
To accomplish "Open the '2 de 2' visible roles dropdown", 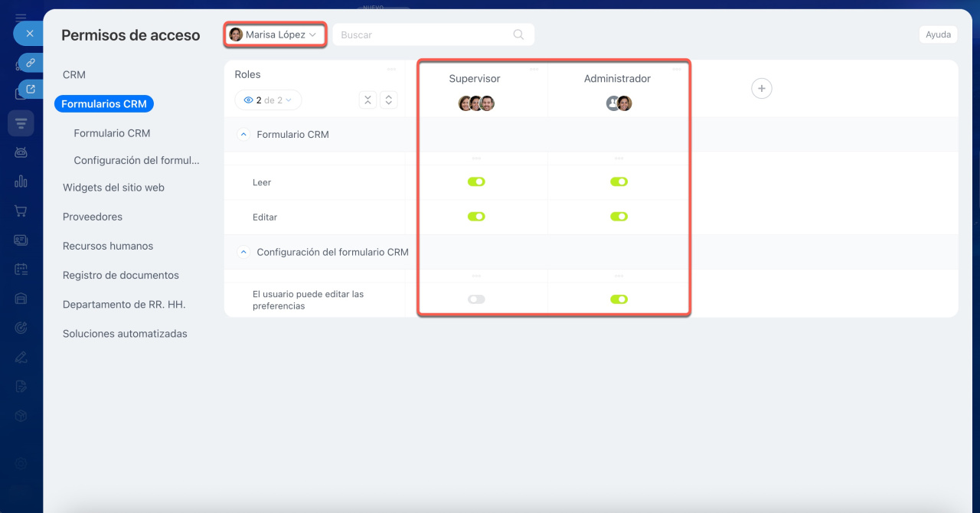I will pos(268,100).
